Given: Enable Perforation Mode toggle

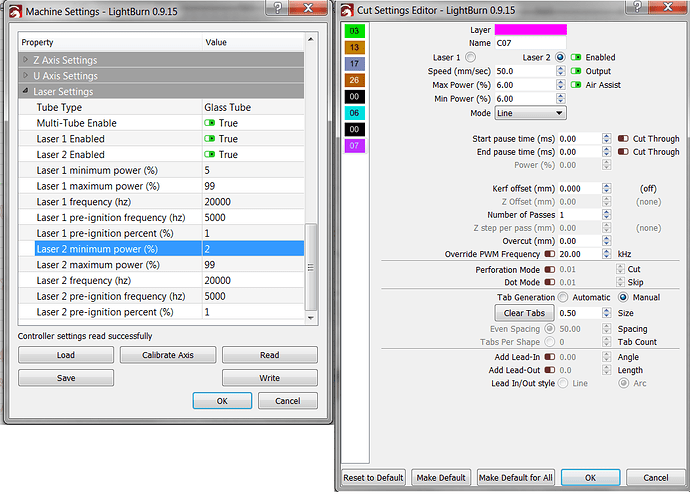Looking at the screenshot, I should (550, 269).
